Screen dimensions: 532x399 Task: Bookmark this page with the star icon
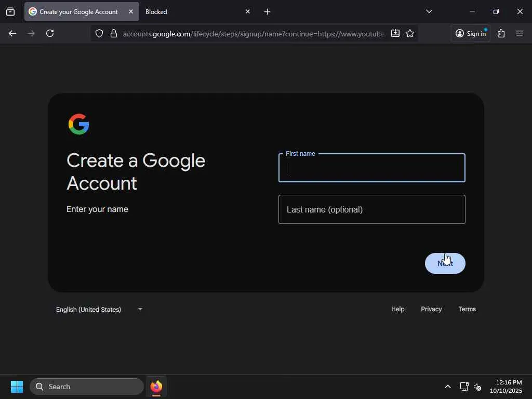pos(410,33)
